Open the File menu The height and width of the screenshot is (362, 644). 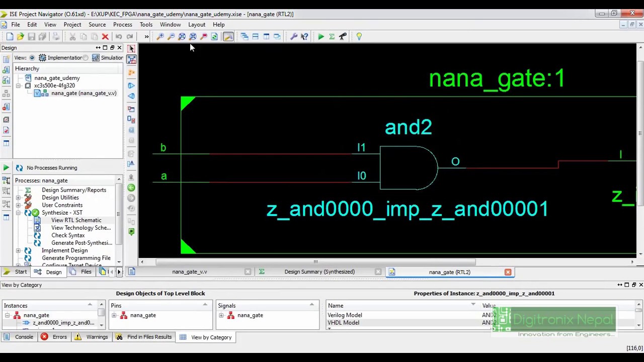point(16,25)
